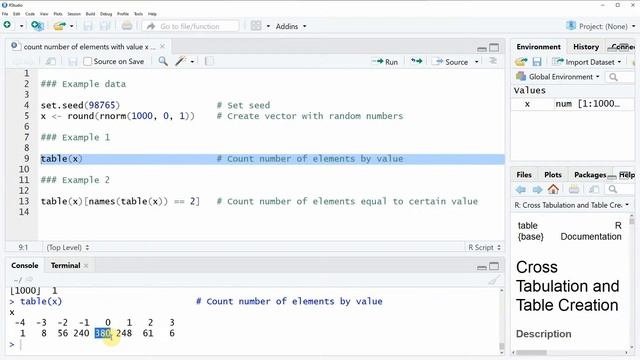The width and height of the screenshot is (640, 360).
Task: Close the Terminal tab
Action: pos(86,265)
